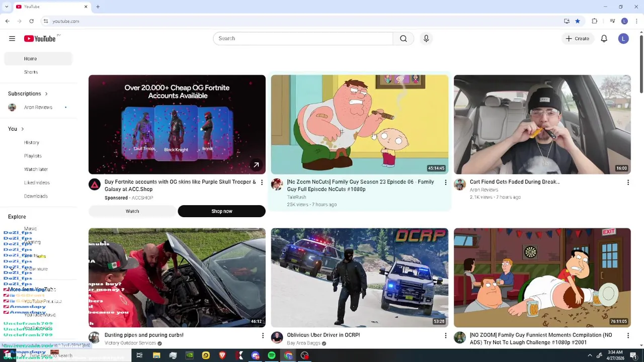This screenshot has width=644, height=362.
Task: Open the Fortnite accounts ad thumbnail
Action: click(177, 125)
